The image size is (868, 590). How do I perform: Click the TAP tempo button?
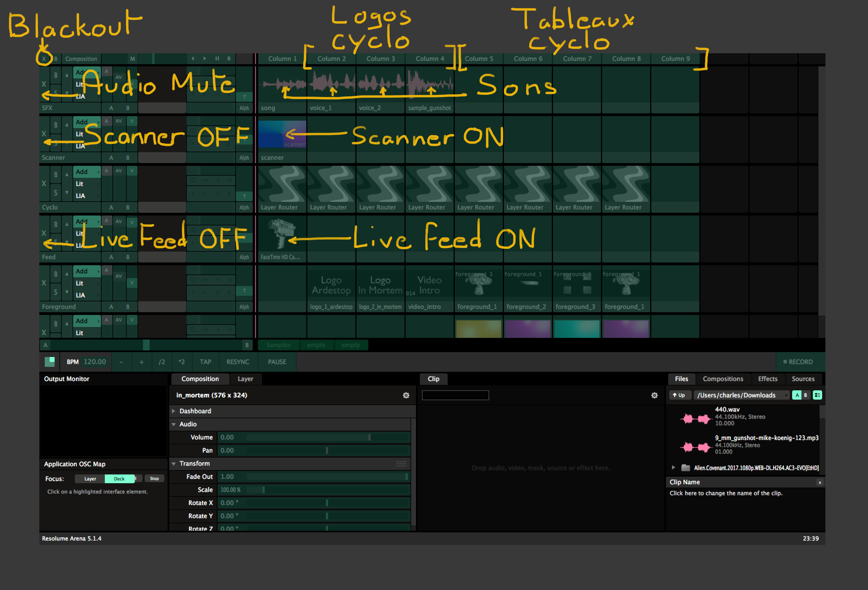(x=206, y=362)
